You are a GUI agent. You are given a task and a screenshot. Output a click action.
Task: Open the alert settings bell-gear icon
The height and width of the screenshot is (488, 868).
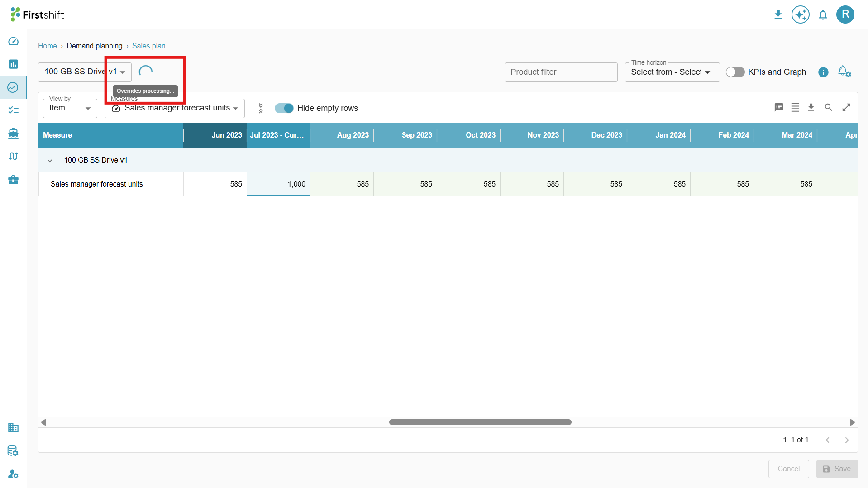(x=844, y=72)
